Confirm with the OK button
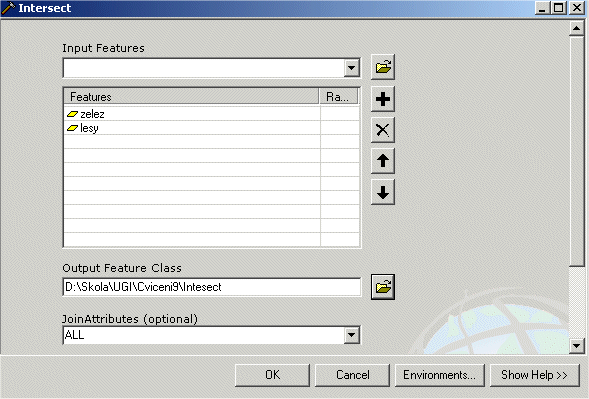The height and width of the screenshot is (399, 589). (x=272, y=375)
